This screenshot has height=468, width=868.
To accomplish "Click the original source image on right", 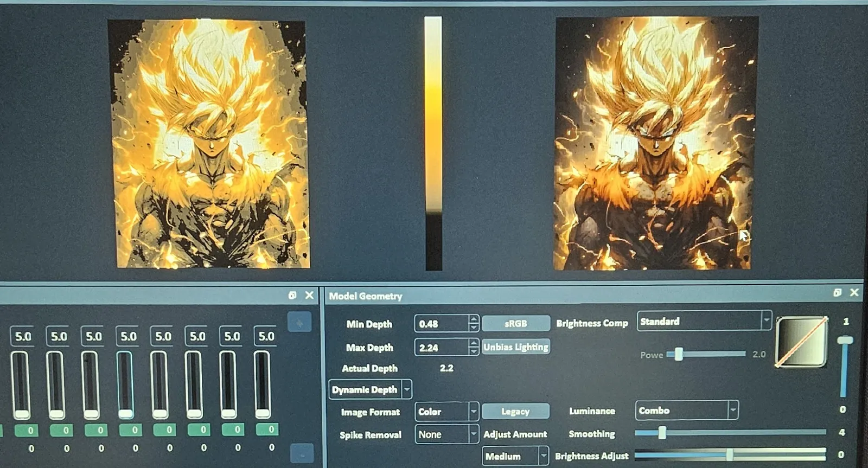I will pyautogui.click(x=655, y=143).
